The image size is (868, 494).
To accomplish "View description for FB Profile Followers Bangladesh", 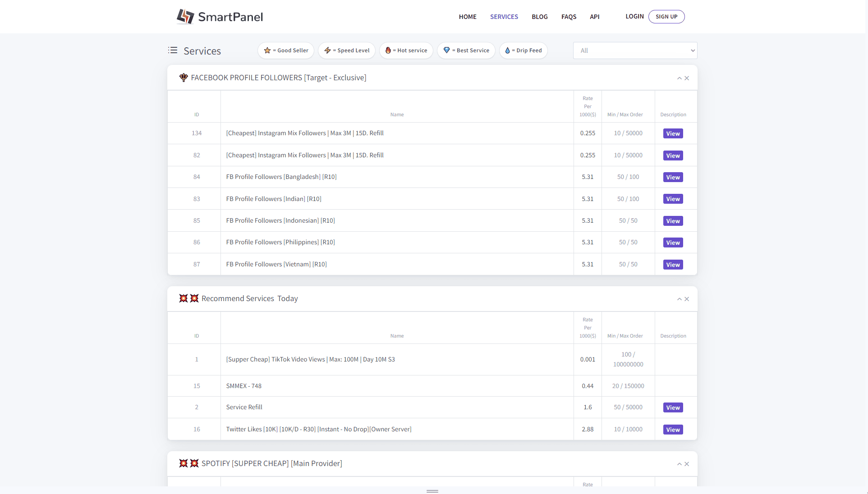I will pyautogui.click(x=673, y=177).
